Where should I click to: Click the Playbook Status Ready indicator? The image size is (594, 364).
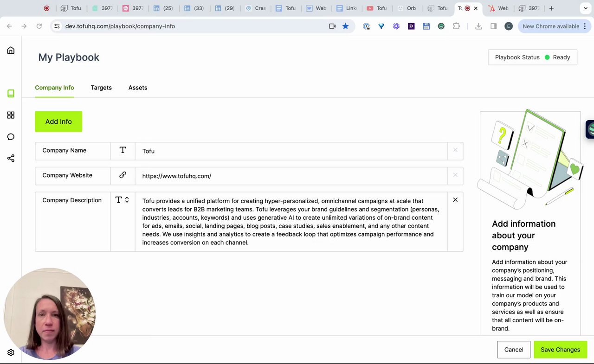(x=532, y=57)
